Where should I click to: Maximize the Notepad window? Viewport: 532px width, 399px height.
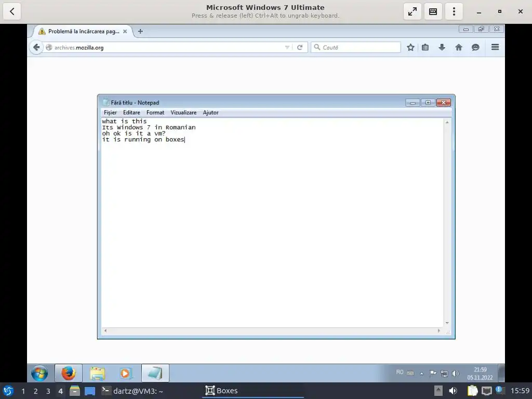click(x=428, y=102)
